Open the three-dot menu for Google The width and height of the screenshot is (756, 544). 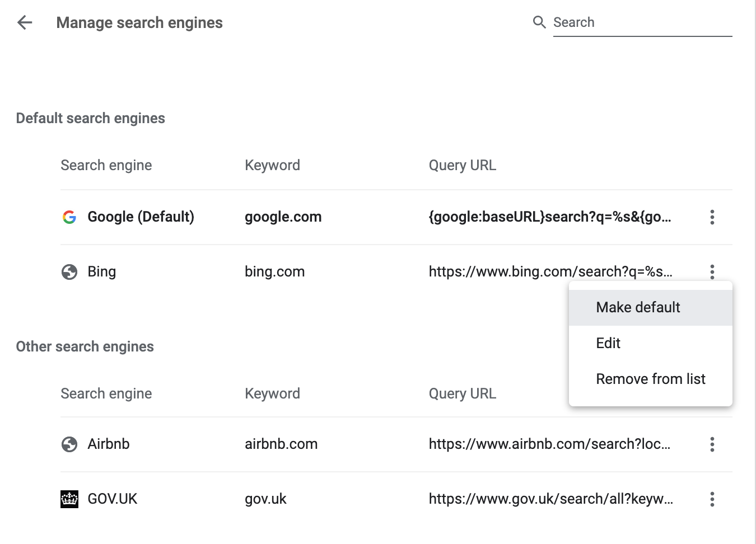[x=712, y=217]
